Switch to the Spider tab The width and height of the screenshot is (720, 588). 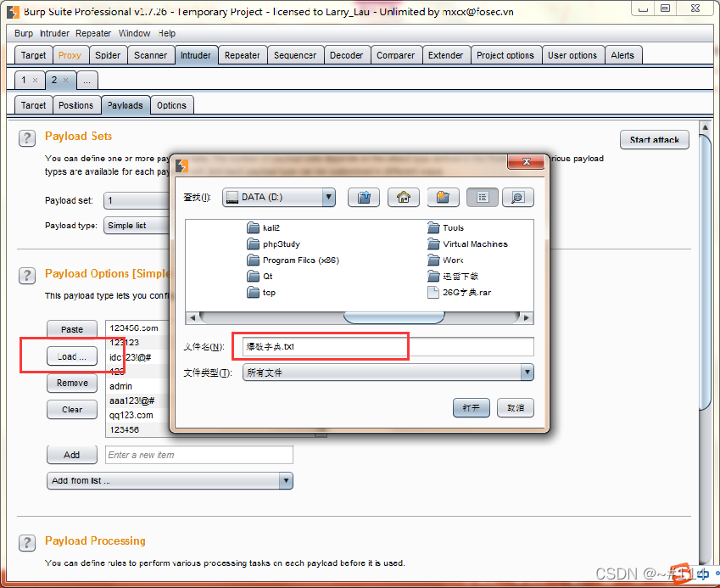point(108,56)
